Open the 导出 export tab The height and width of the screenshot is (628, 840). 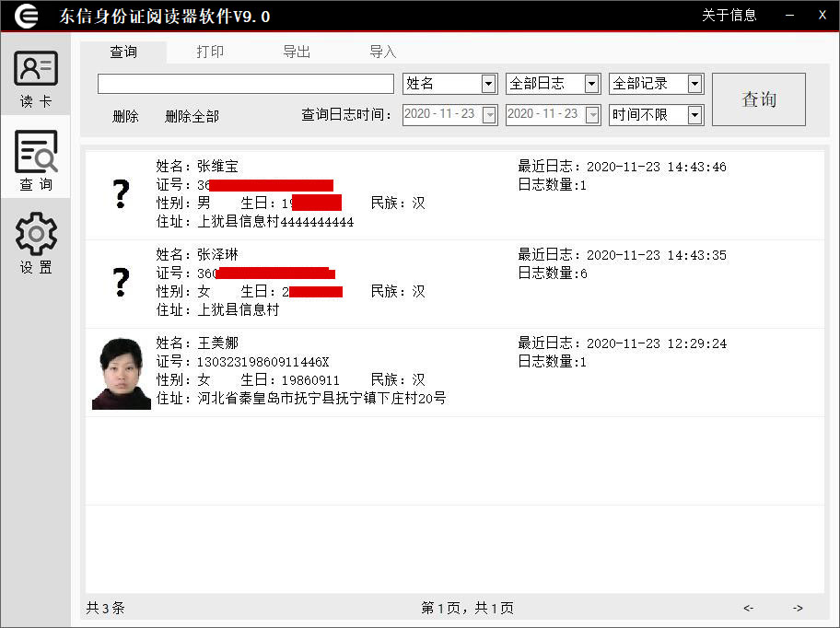tap(297, 52)
